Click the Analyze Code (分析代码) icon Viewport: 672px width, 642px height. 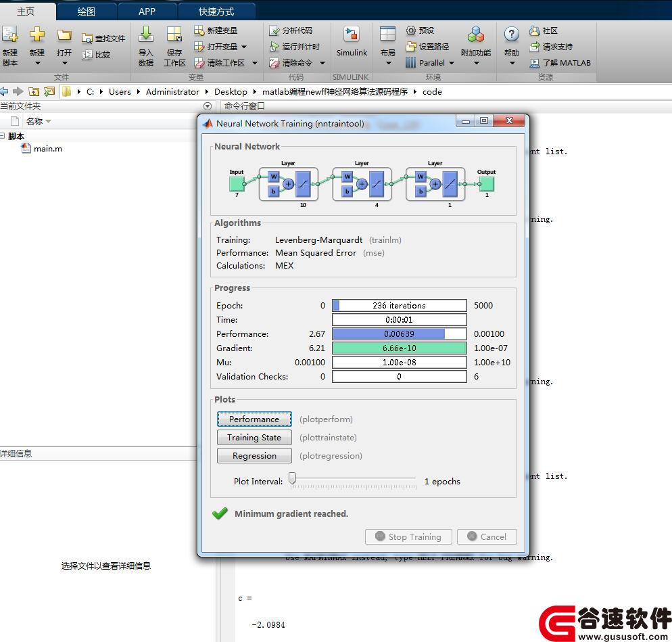click(x=274, y=30)
